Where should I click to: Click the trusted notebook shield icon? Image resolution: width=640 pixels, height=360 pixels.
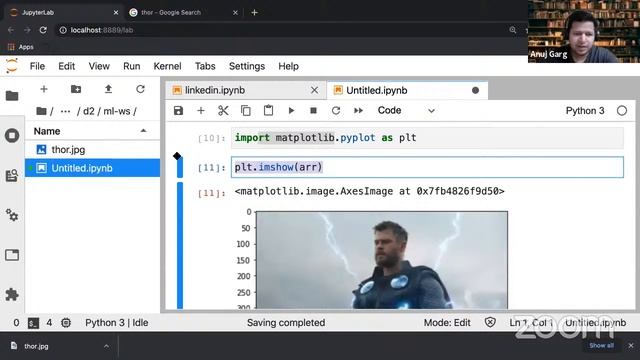click(x=490, y=322)
